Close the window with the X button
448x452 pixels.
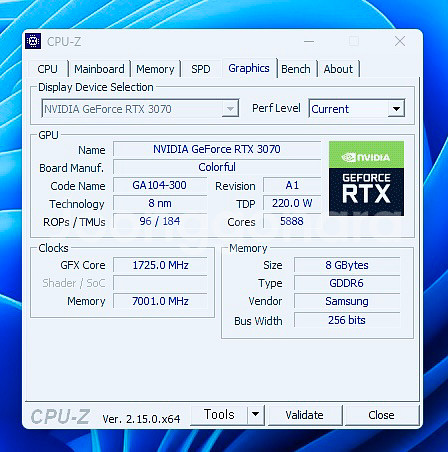(400, 42)
